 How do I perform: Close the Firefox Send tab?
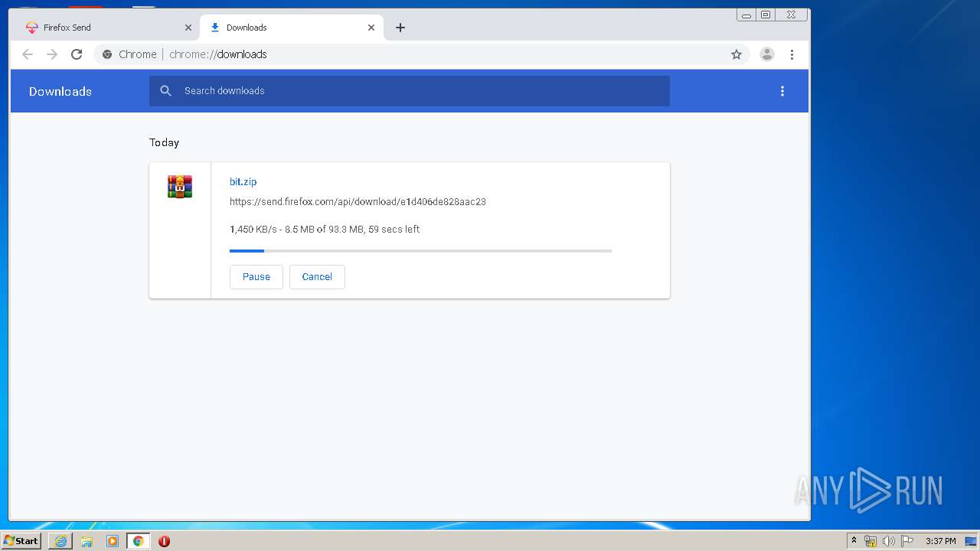[188, 28]
